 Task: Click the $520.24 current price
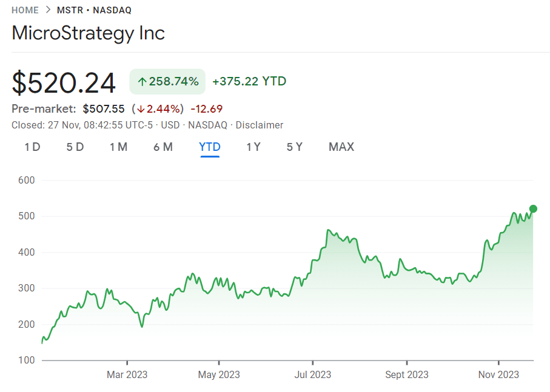click(63, 82)
